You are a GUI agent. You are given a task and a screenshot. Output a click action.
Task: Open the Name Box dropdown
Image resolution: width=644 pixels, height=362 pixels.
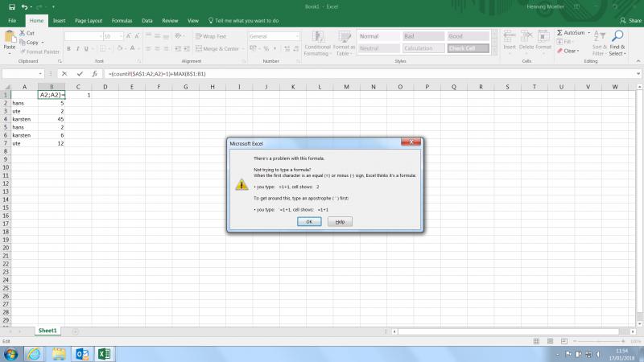point(40,74)
